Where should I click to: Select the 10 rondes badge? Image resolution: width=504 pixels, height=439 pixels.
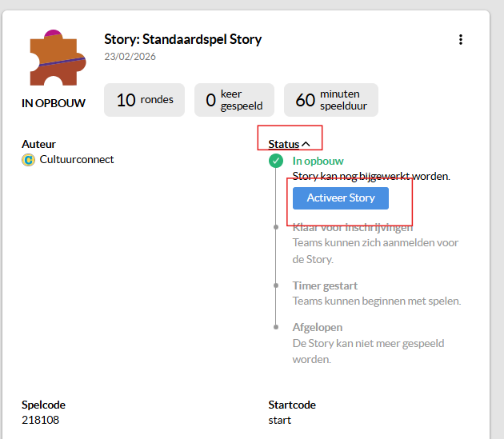point(144,100)
